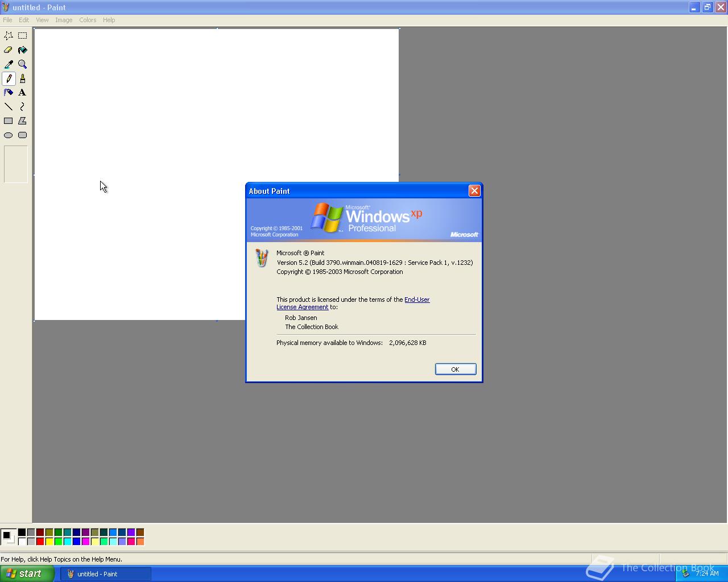Screen dimensions: 728x582
Task: Select the Curve tool
Action: click(x=23, y=107)
